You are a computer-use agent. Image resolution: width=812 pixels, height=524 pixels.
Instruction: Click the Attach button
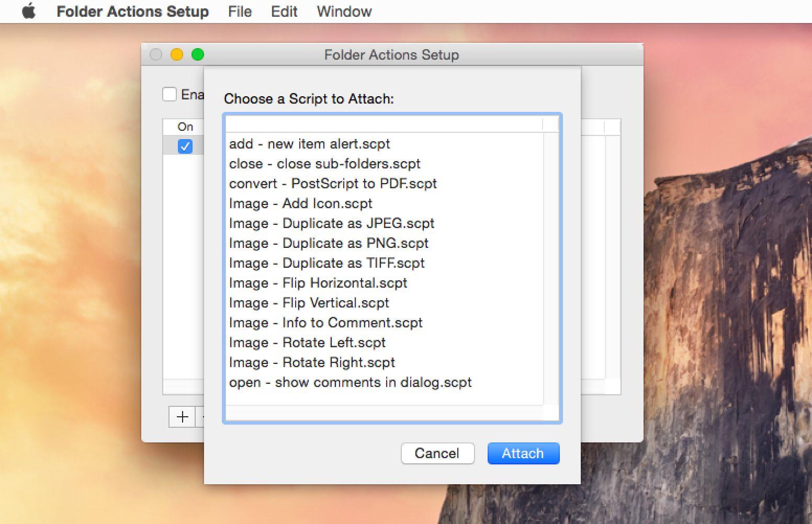pyautogui.click(x=523, y=453)
